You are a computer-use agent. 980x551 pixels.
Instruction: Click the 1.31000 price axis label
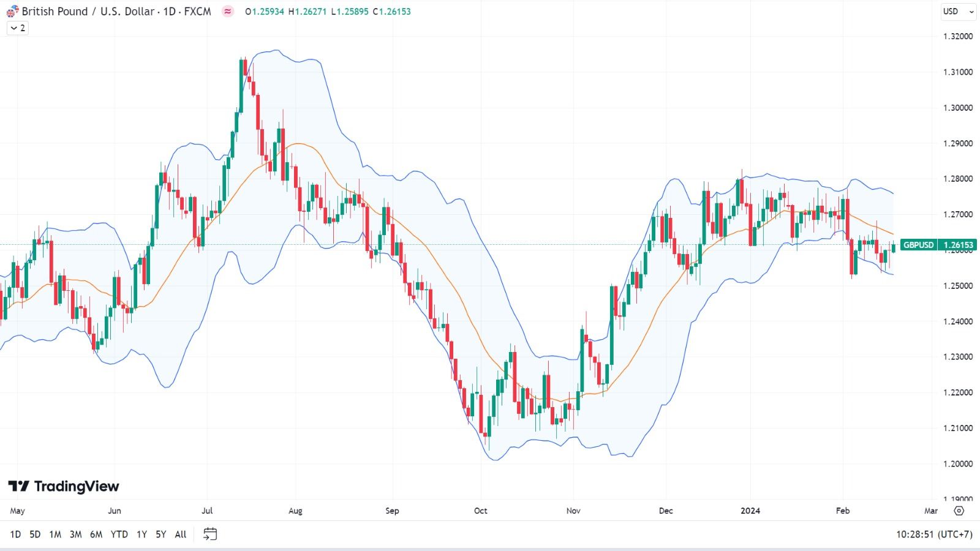tap(958, 72)
